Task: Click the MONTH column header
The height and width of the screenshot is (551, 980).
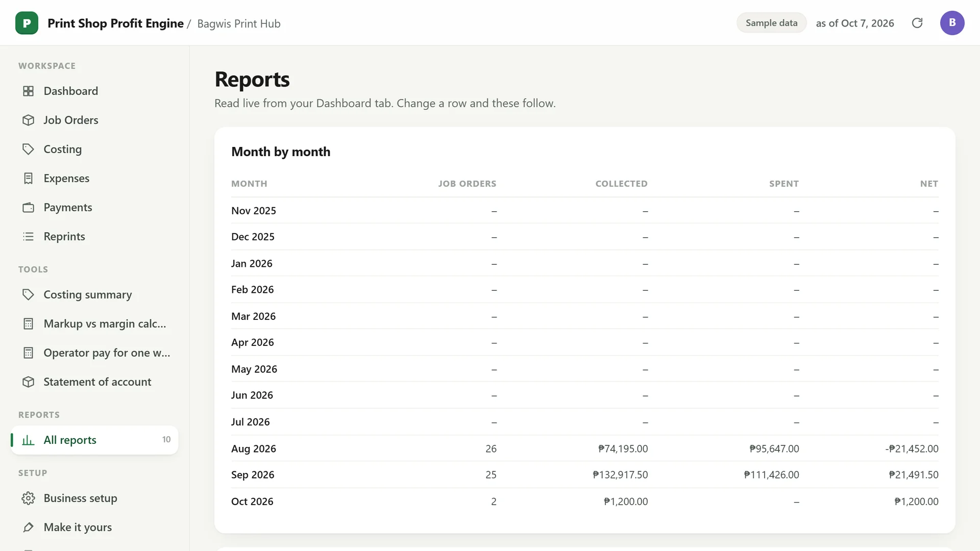Action: click(249, 184)
